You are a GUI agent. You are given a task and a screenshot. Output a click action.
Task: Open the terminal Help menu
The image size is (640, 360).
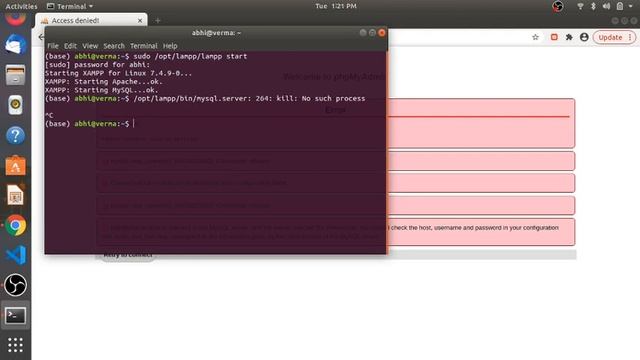coord(170,46)
